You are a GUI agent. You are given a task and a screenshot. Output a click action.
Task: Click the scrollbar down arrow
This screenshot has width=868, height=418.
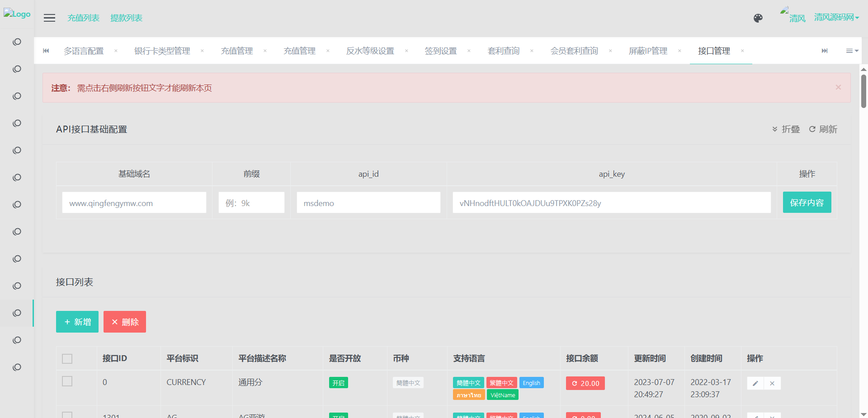tap(863, 414)
